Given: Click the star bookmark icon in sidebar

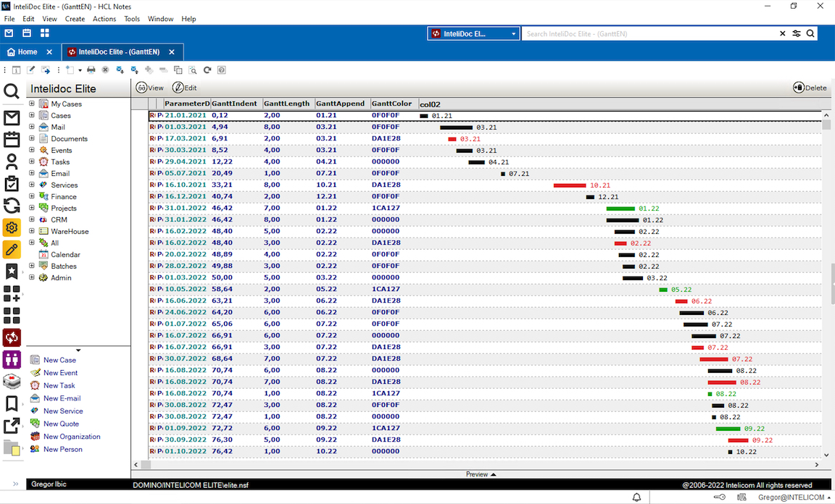Looking at the screenshot, I should 12,272.
